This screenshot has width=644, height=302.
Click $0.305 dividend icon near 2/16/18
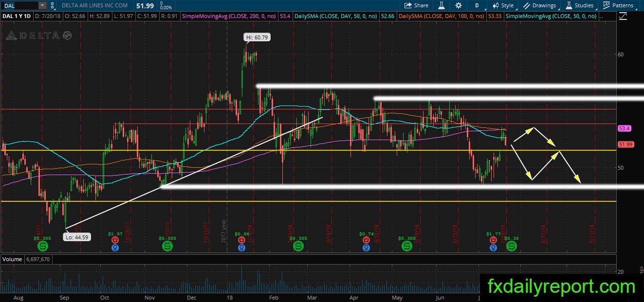298,247
